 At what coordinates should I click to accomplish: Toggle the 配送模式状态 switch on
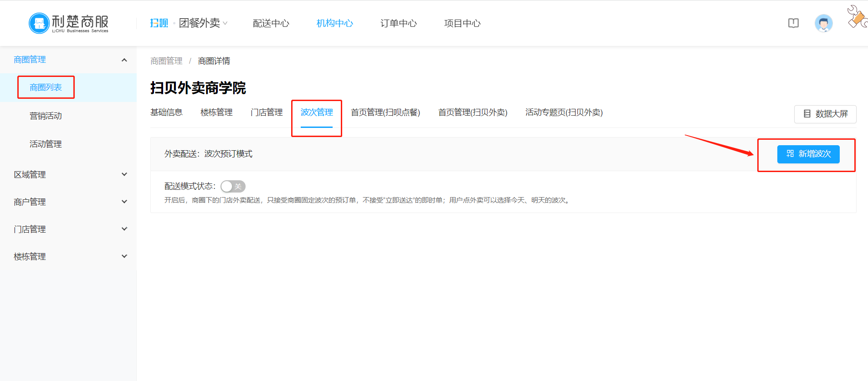(233, 186)
